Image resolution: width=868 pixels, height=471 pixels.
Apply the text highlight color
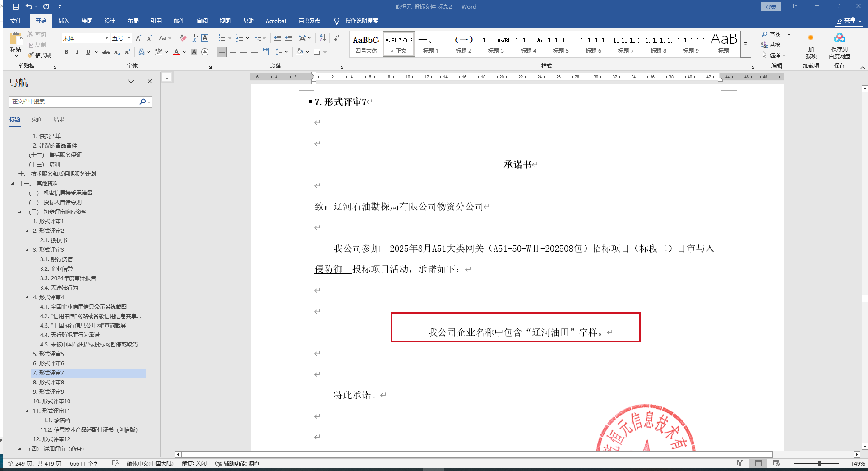pos(159,52)
